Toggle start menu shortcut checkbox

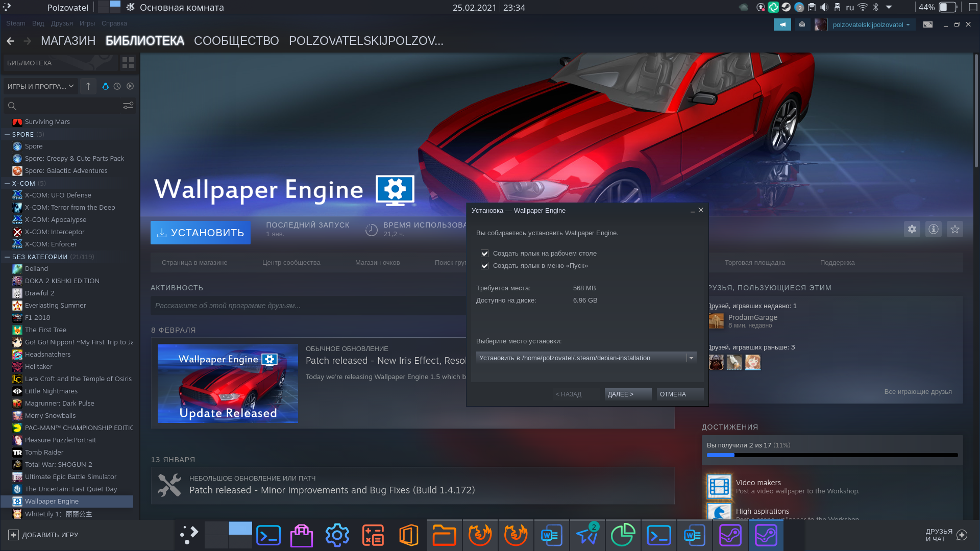(x=484, y=265)
